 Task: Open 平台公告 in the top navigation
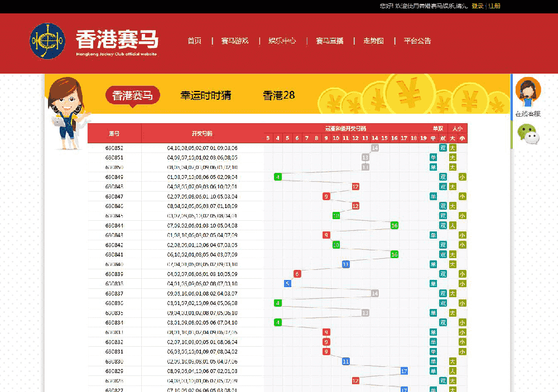click(417, 41)
